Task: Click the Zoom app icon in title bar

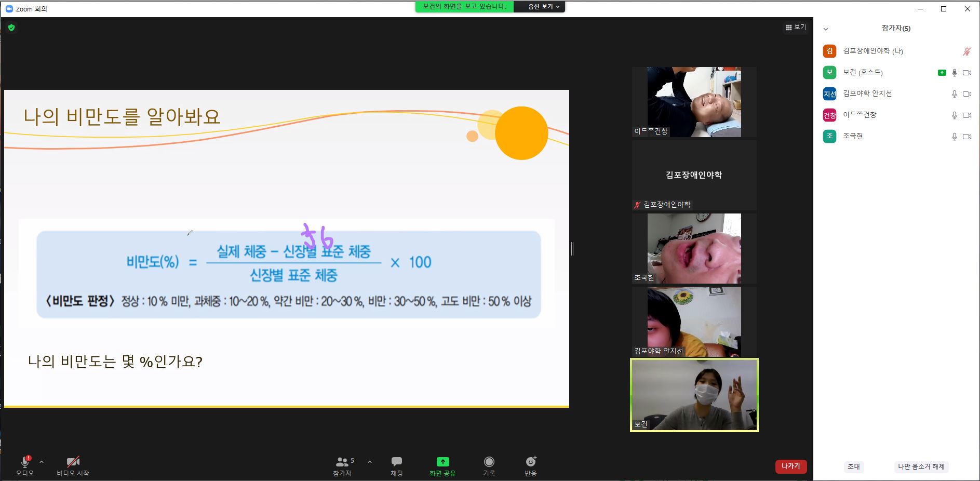Action: click(x=9, y=9)
